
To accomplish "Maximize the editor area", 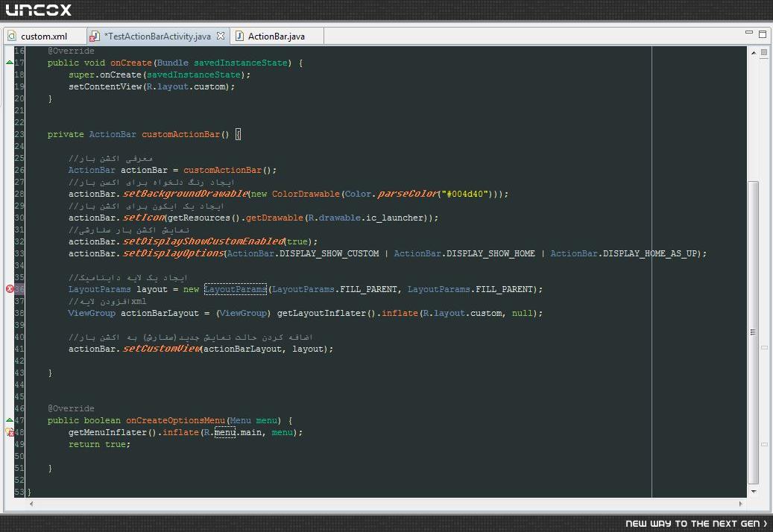I will 762,34.
